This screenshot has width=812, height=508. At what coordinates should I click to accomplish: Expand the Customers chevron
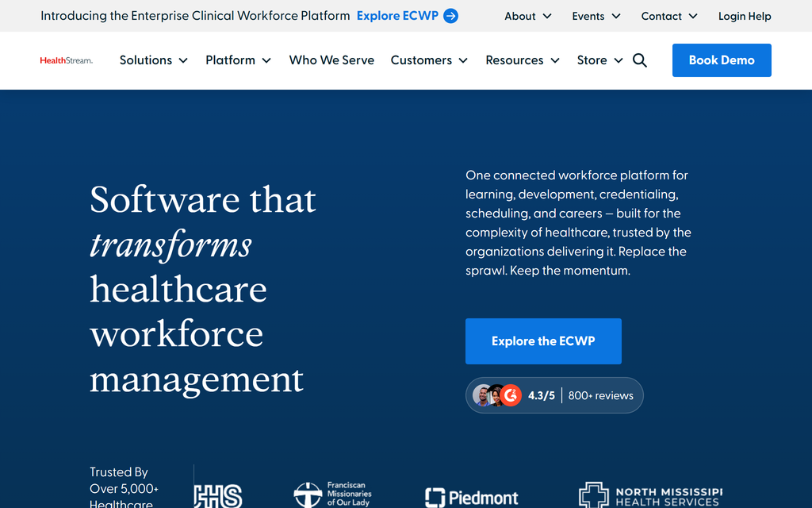point(463,60)
